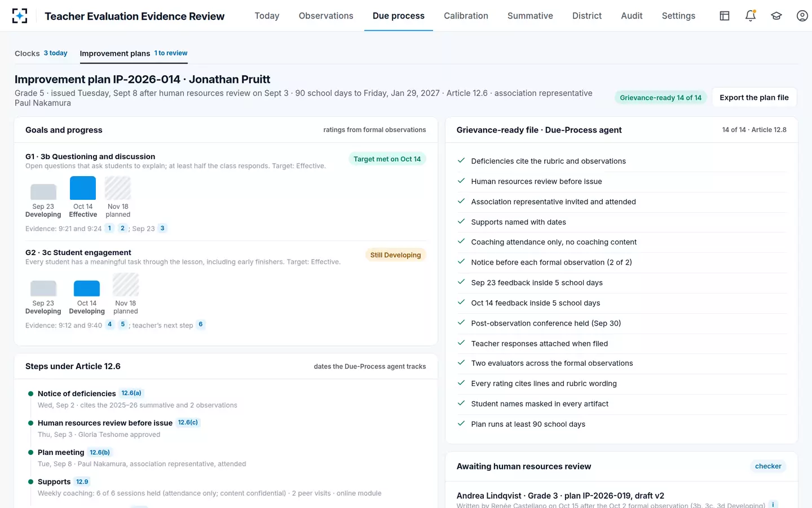Image resolution: width=812 pixels, height=508 pixels.
Task: Click Export the plan file button
Action: click(754, 98)
